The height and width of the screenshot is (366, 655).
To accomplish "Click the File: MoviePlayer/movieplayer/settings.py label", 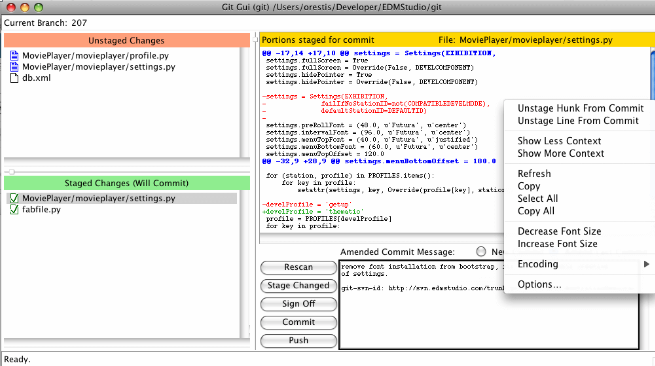I will 526,40.
